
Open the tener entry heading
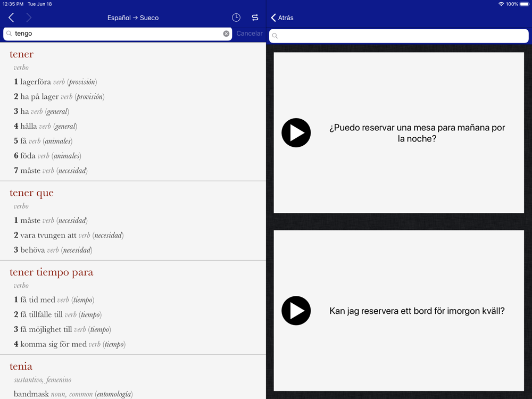tap(21, 54)
